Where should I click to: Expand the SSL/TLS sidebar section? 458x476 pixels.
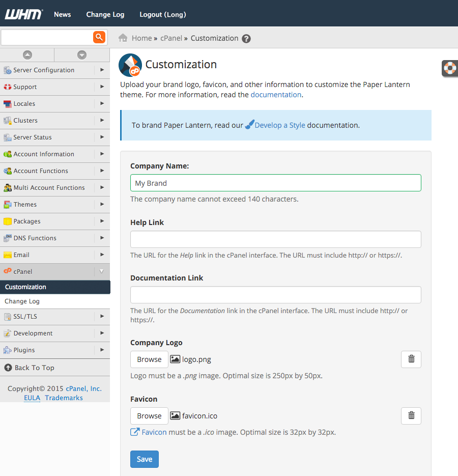click(x=102, y=317)
